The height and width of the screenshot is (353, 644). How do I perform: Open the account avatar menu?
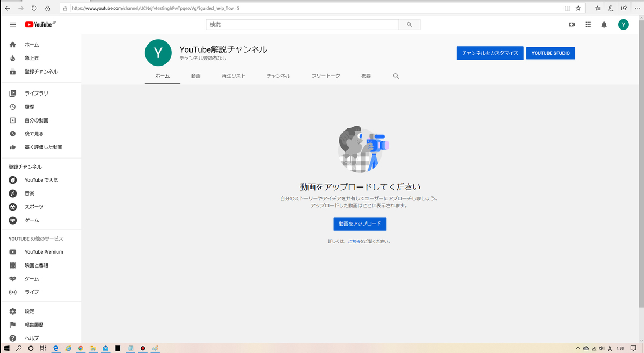tap(623, 24)
